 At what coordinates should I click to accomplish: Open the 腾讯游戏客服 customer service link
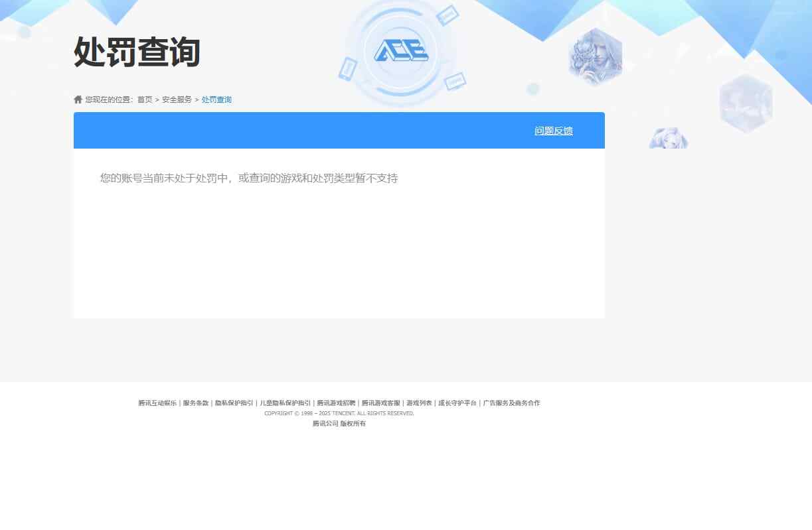click(380, 403)
